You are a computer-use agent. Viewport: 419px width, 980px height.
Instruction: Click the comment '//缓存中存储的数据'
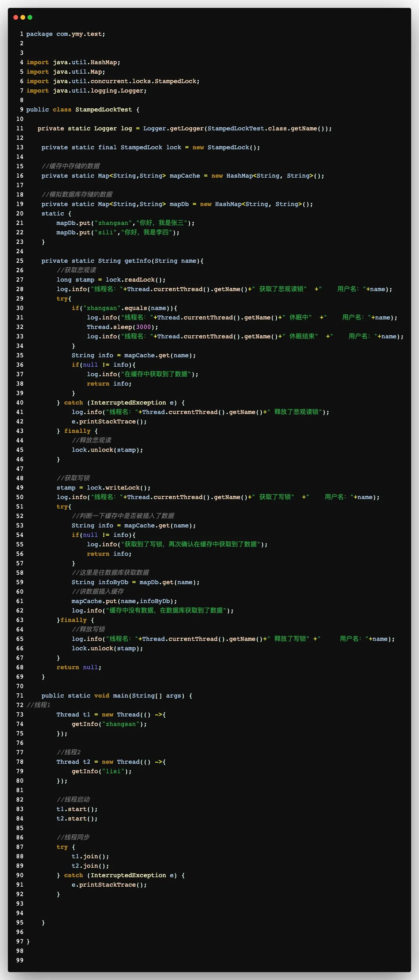70,166
